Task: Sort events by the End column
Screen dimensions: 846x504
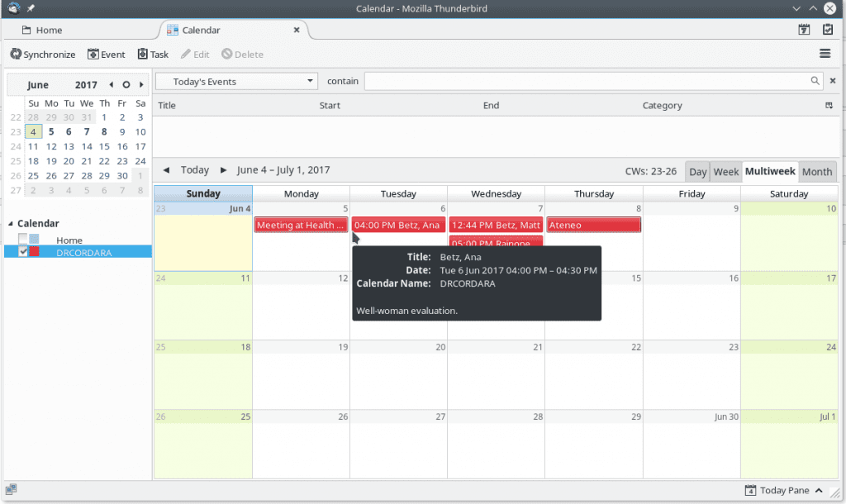Action: coord(491,105)
